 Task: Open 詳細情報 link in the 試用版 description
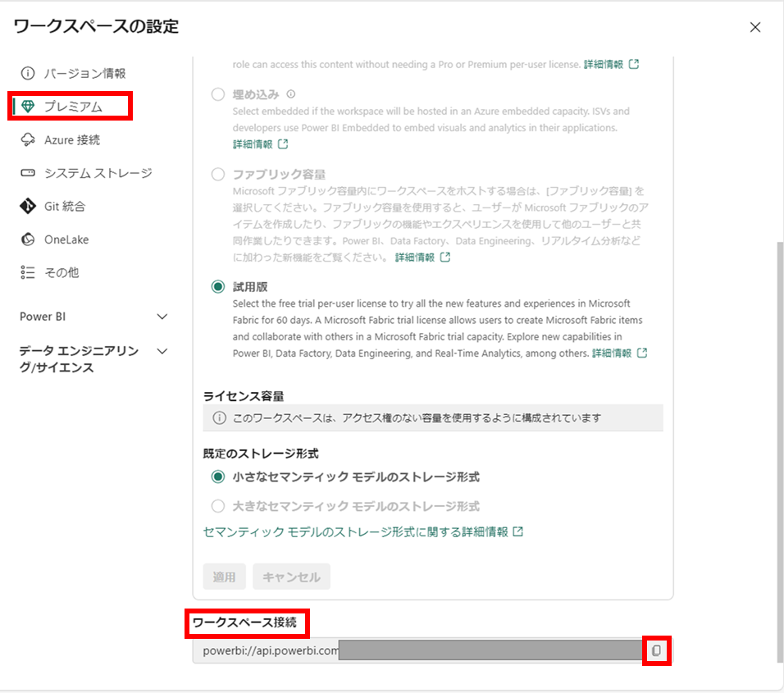coord(620,353)
